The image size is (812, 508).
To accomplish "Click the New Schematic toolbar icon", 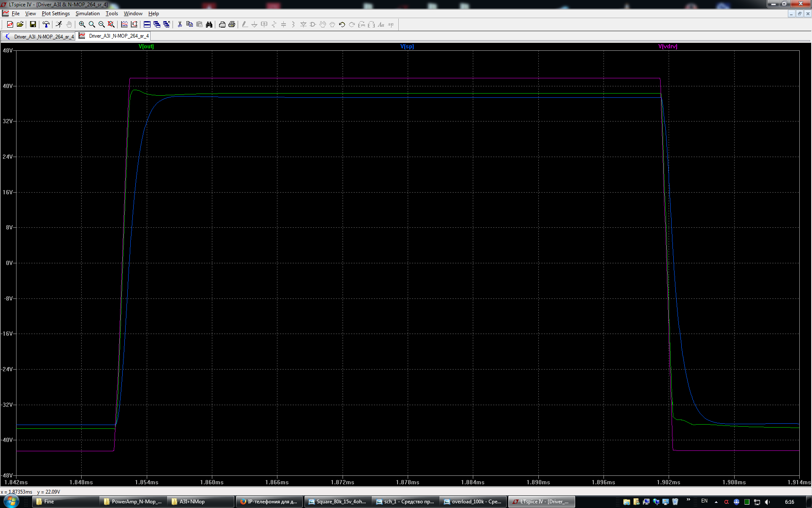I will 10,25.
